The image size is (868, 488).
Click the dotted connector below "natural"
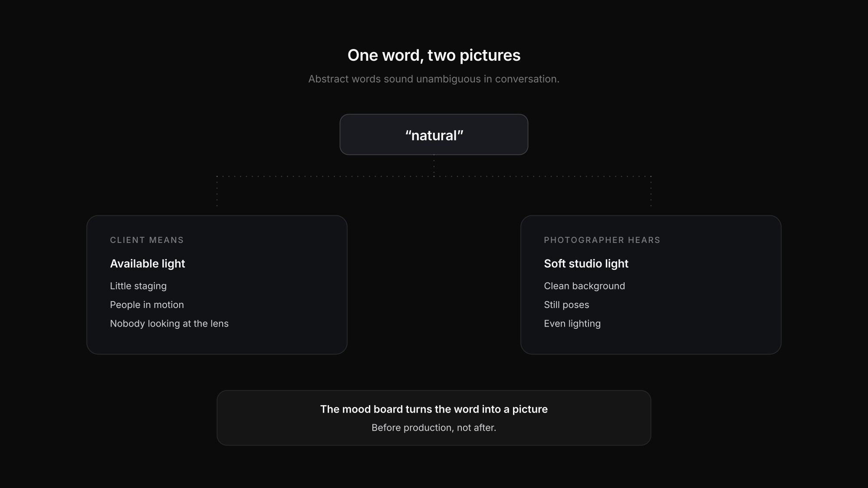click(x=434, y=165)
